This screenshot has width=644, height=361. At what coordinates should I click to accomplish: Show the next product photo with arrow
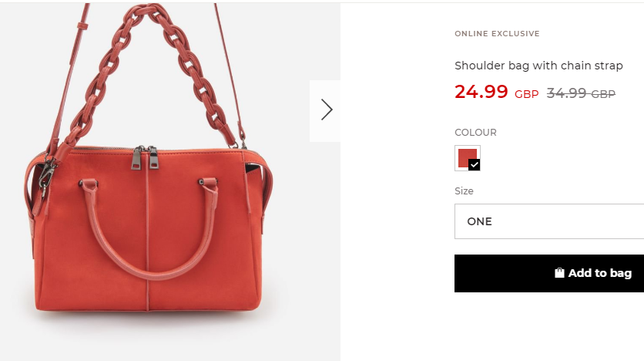326,110
